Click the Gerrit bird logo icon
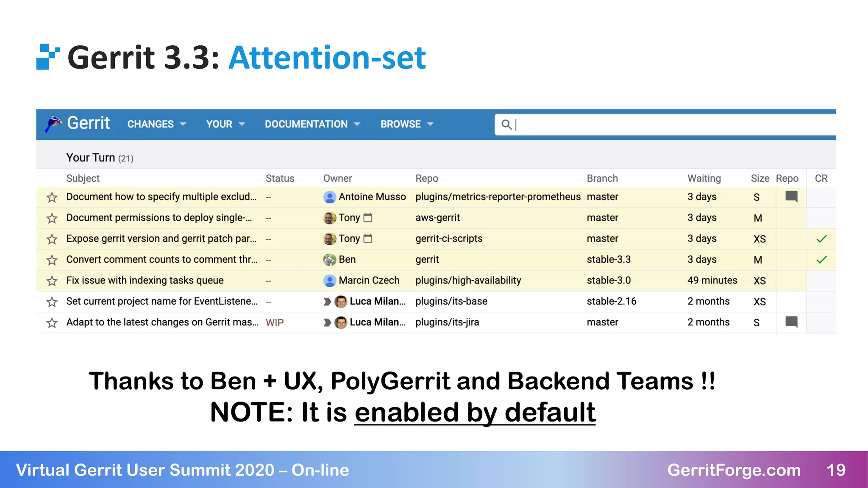 tap(54, 124)
